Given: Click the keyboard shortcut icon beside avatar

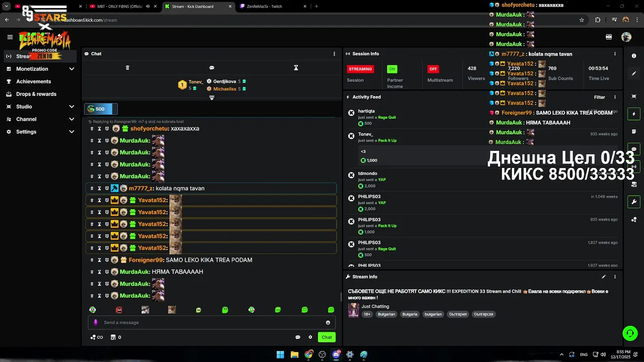Looking at the screenshot, I should pyautogui.click(x=609, y=37).
